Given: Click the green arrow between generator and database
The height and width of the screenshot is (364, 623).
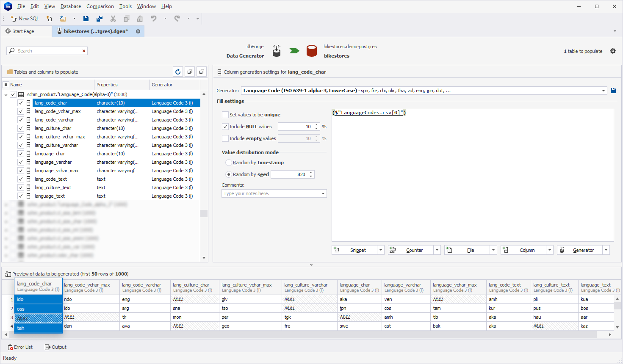Looking at the screenshot, I should (294, 51).
